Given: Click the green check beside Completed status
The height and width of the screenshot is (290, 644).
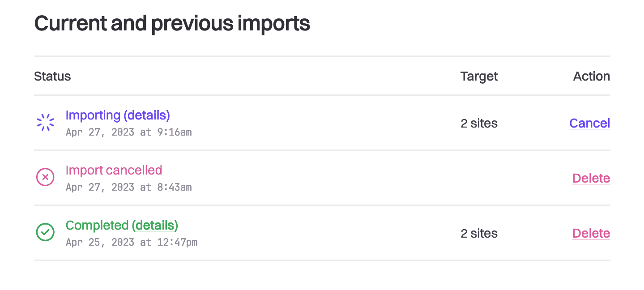Looking at the screenshot, I should (x=45, y=232).
